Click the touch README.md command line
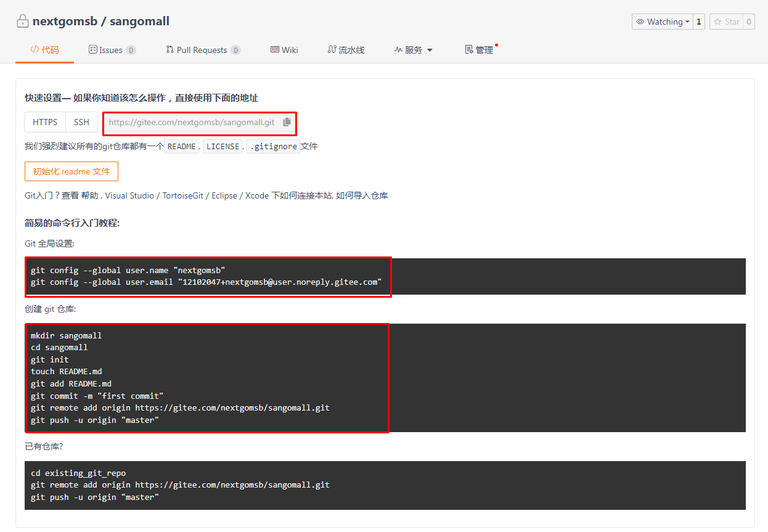Screen dimensions: 768x532 point(67,371)
